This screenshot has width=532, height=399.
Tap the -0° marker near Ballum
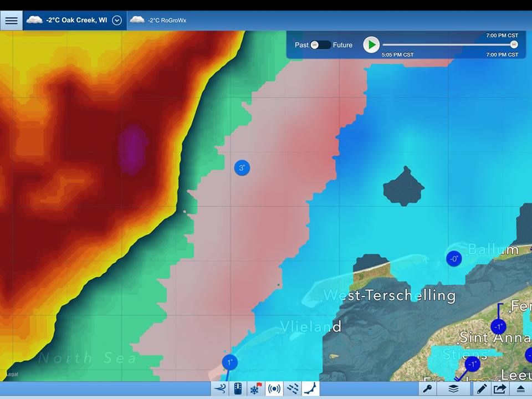pos(454,259)
